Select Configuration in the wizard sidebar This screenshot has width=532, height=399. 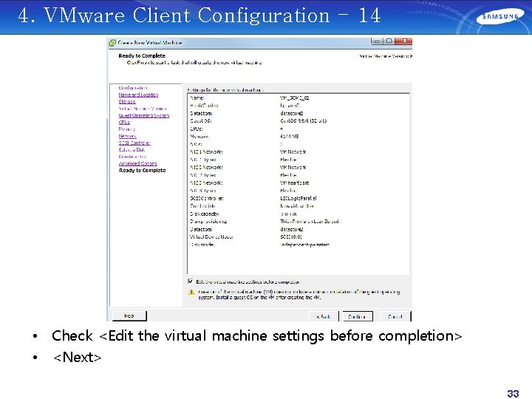click(133, 88)
